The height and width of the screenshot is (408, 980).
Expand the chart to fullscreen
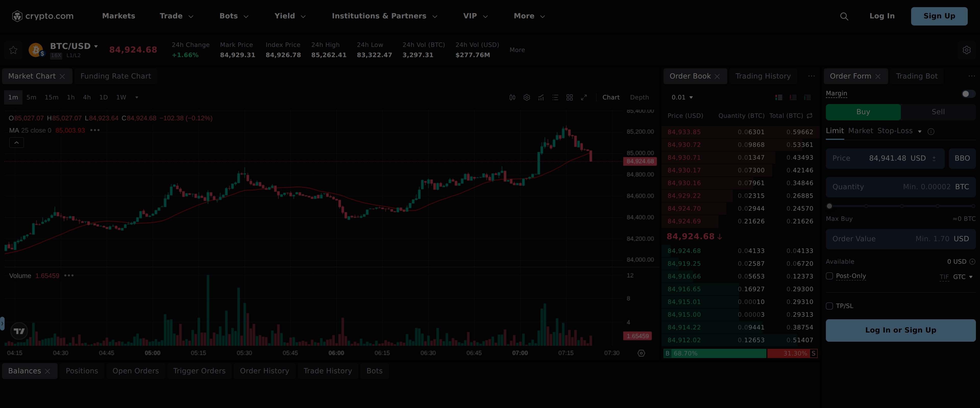(584, 97)
